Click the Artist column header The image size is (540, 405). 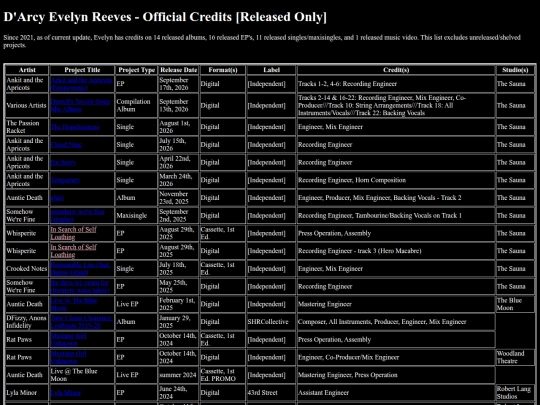(x=27, y=70)
